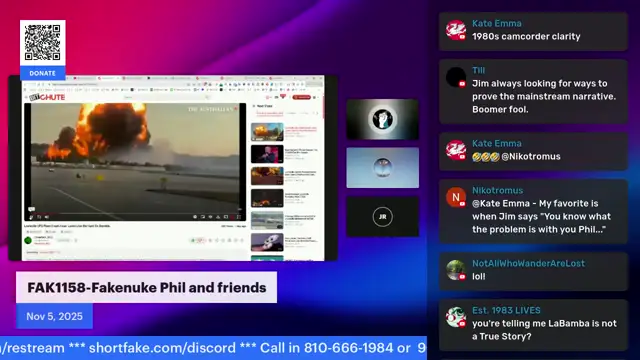Click the LaBamba True Story chat message
Image resolution: width=640 pixels, height=360 pixels.
(544, 330)
